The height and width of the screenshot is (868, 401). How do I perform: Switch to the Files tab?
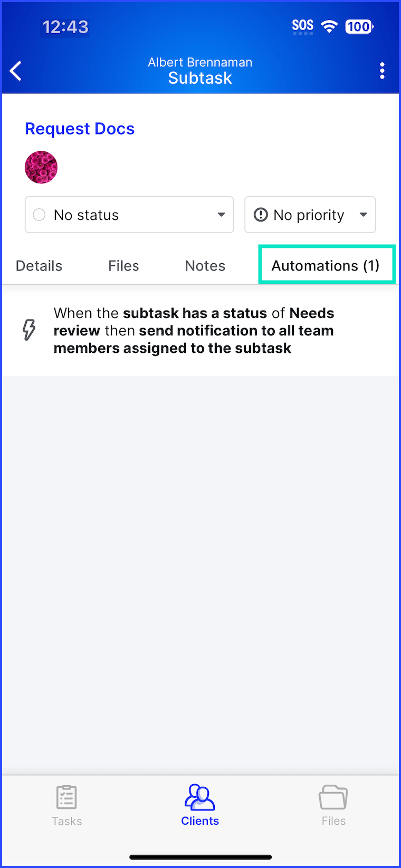[123, 266]
